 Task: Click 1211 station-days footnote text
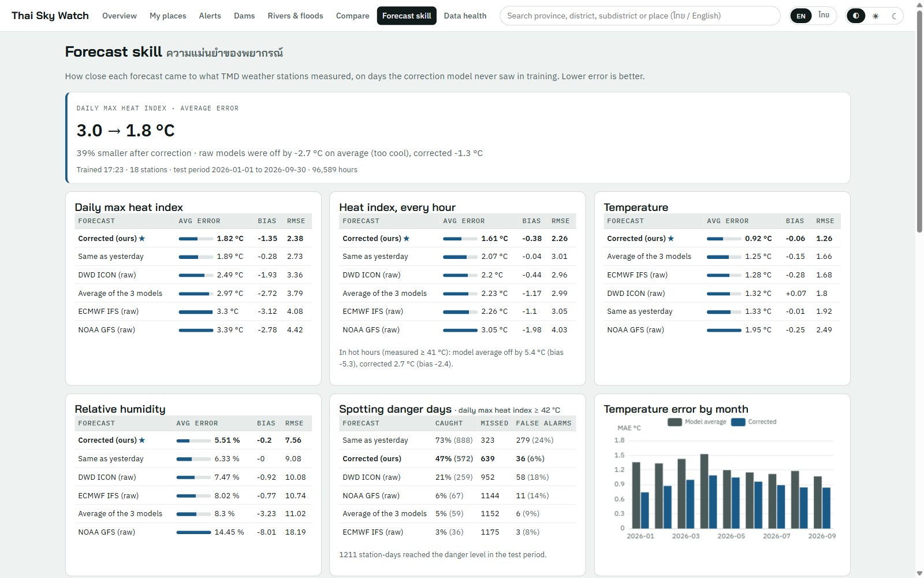click(442, 554)
